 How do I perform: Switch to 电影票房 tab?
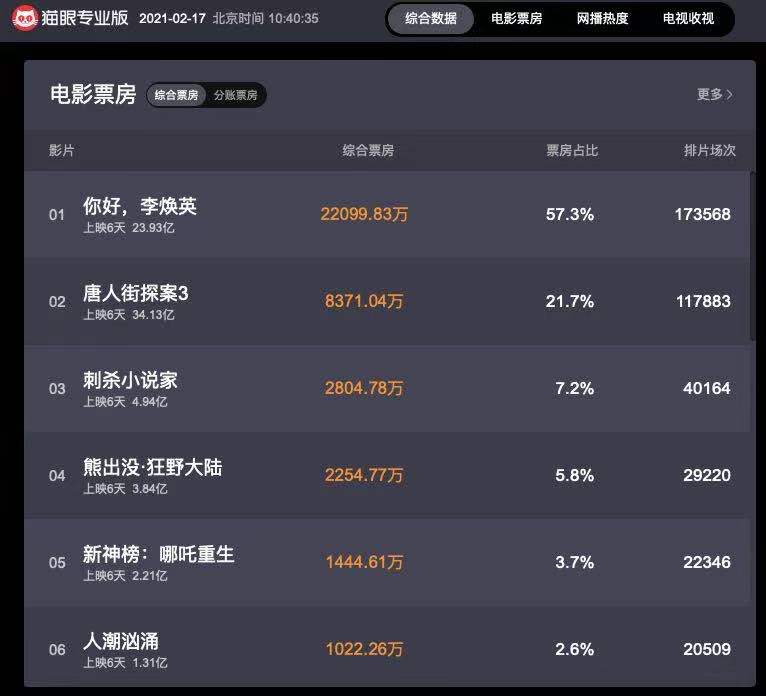click(516, 19)
